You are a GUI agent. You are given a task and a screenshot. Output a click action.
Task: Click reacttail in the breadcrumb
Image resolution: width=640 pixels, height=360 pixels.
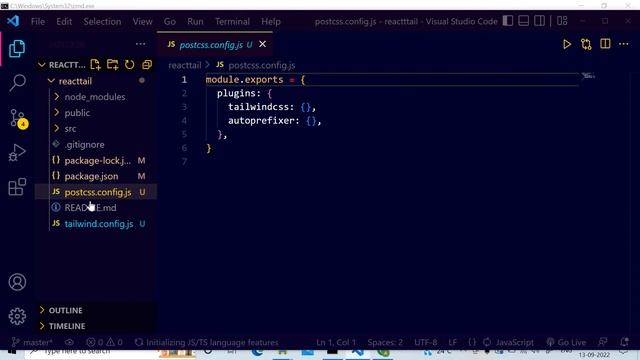click(184, 65)
